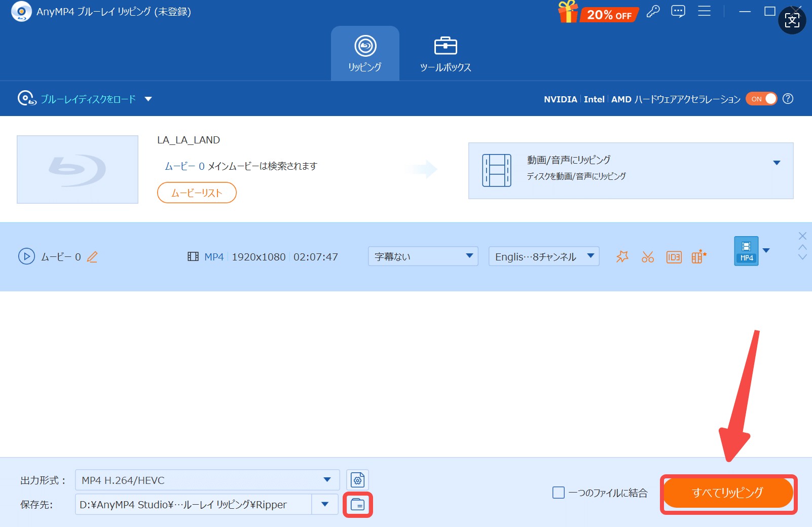812x527 pixels.
Task: Expand the 保存先 path dropdown arrow
Action: [325, 504]
